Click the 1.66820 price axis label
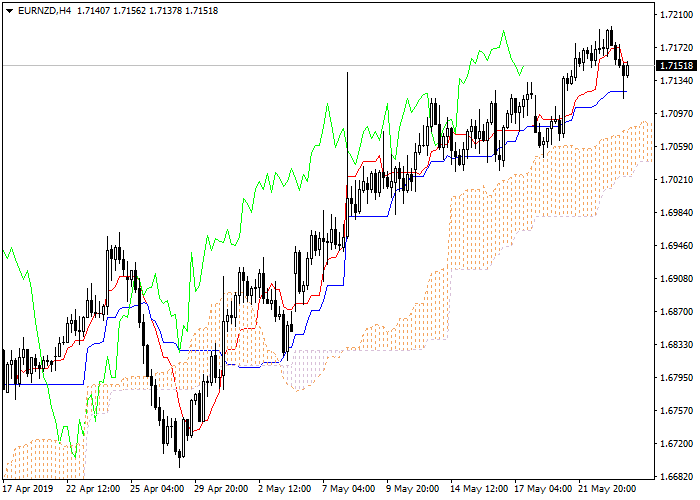This screenshot has width=700, height=500. pos(677,477)
